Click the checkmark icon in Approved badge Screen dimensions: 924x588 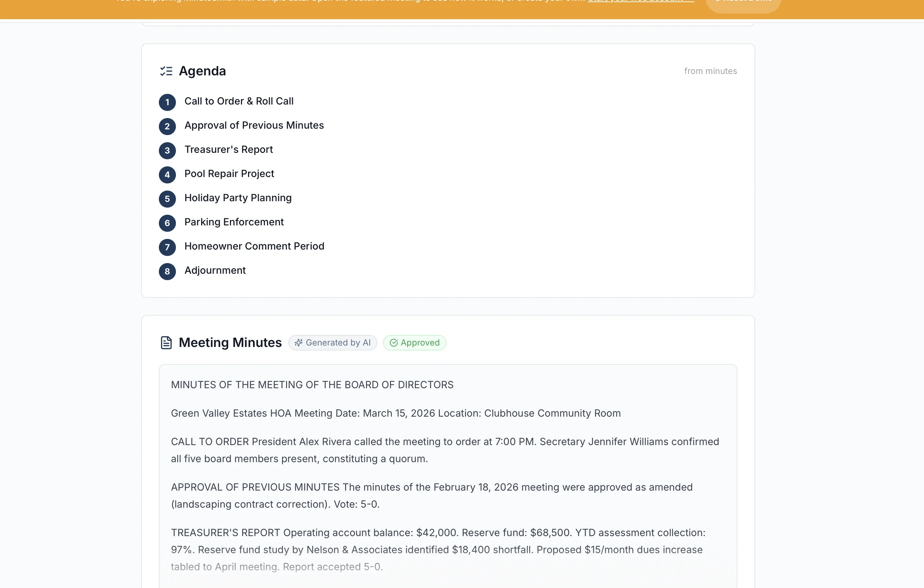(394, 342)
